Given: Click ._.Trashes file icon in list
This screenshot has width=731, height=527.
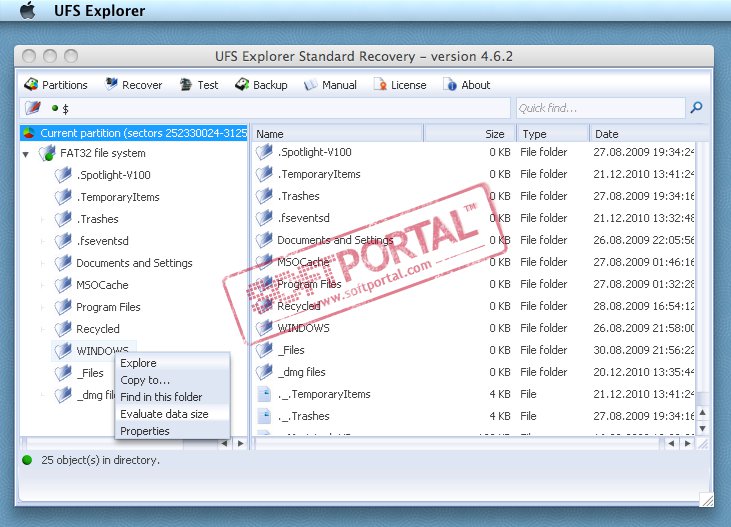Looking at the screenshot, I should pos(264,416).
